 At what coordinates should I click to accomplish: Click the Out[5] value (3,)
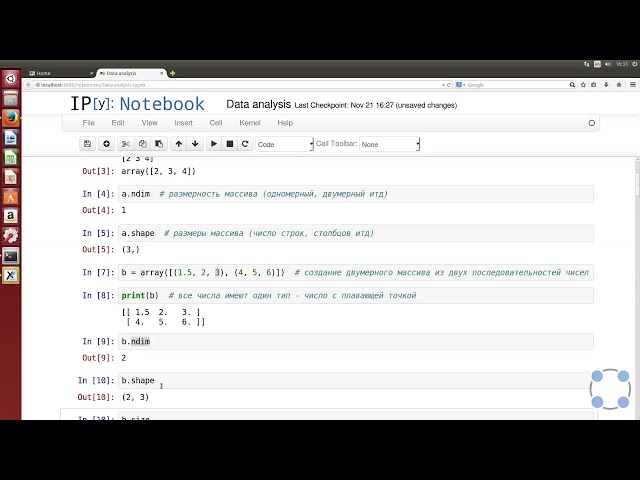coord(131,249)
